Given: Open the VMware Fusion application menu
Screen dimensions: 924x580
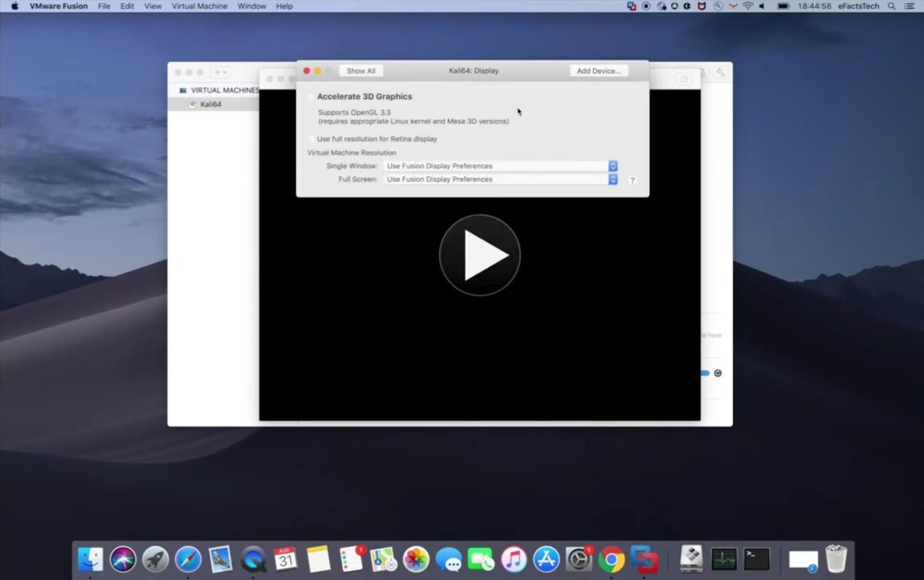Looking at the screenshot, I should (x=59, y=6).
